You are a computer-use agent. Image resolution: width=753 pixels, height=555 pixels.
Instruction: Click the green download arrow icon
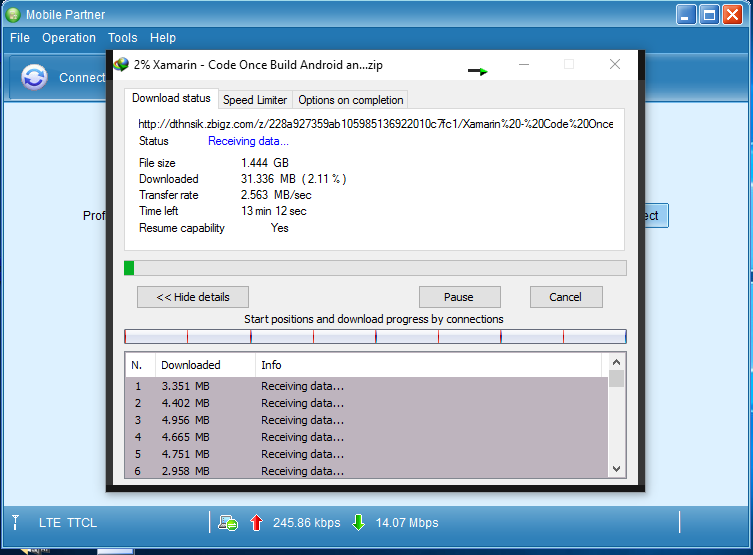[x=358, y=522]
